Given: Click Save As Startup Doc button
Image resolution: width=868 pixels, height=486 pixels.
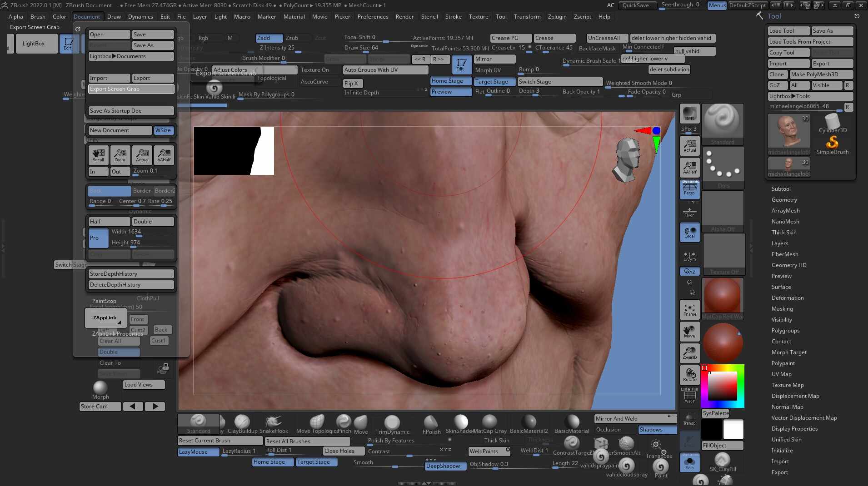Looking at the screenshot, I should [x=131, y=111].
